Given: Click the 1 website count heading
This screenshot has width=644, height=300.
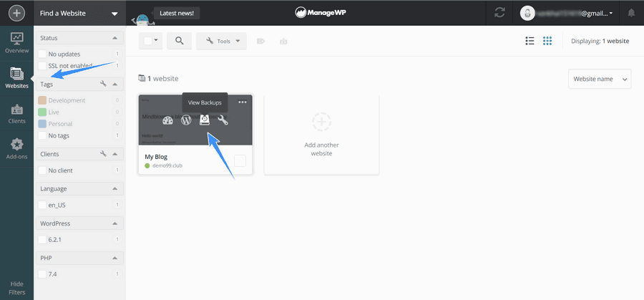Looking at the screenshot, I should click(x=158, y=79).
